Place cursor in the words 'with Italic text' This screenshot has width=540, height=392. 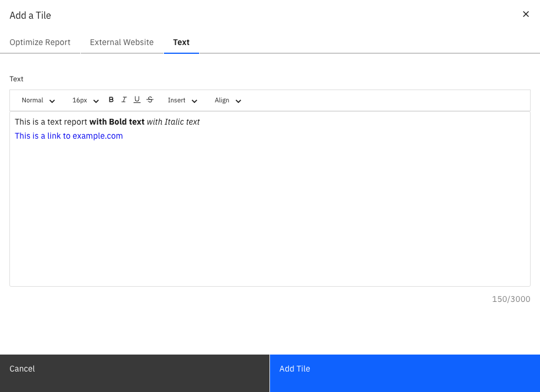pyautogui.click(x=173, y=122)
